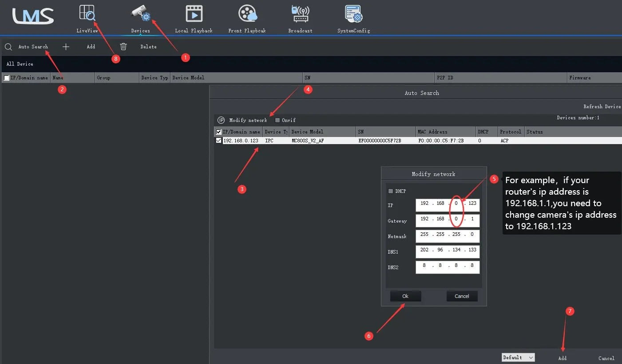Click Refresh Device link
The height and width of the screenshot is (364, 622).
click(602, 106)
